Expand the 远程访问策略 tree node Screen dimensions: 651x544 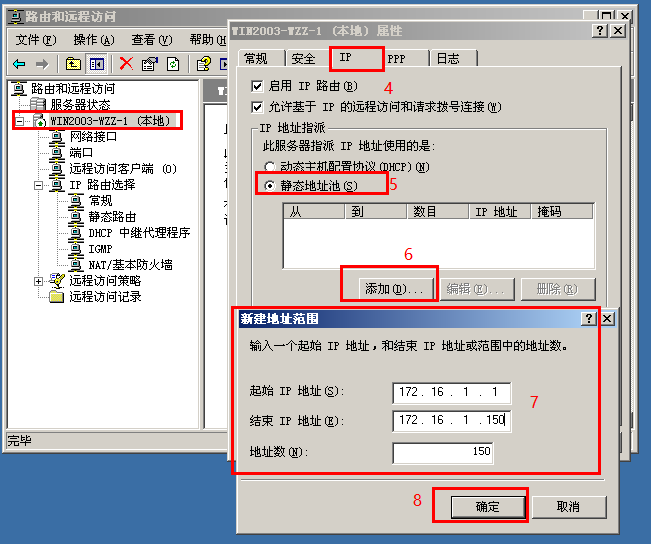click(x=38, y=281)
